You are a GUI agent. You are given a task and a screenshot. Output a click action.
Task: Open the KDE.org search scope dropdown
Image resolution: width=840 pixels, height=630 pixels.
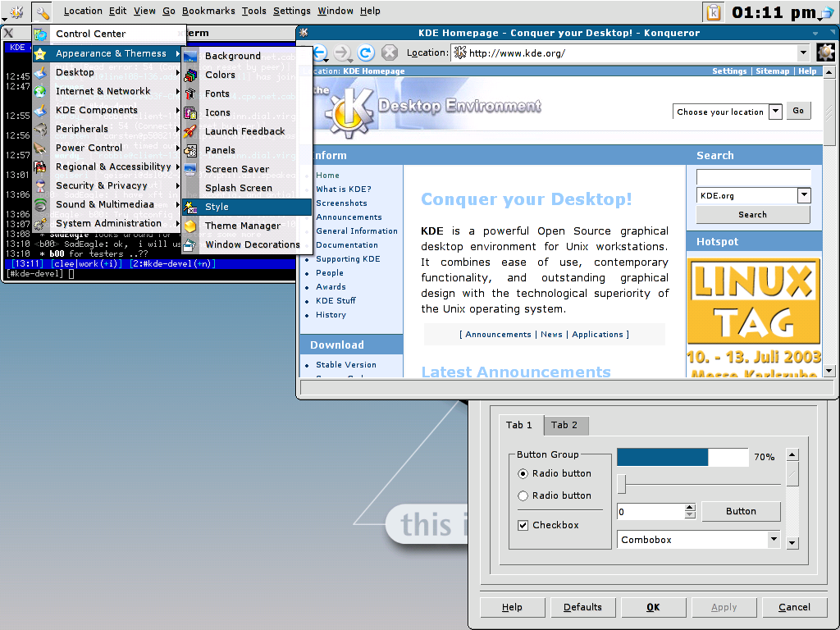(804, 195)
